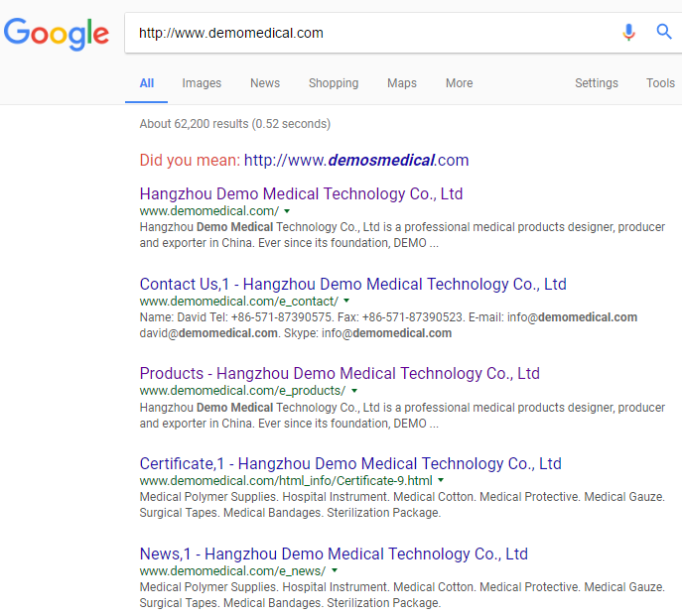
Task: Expand the More search menu
Action: click(459, 83)
